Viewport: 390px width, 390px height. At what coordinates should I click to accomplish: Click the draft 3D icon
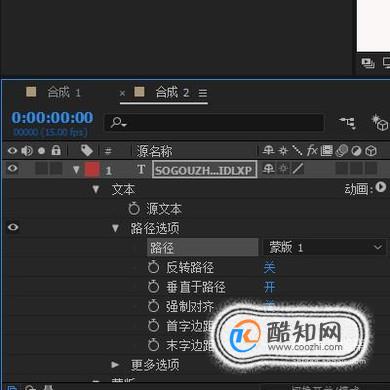point(380,123)
